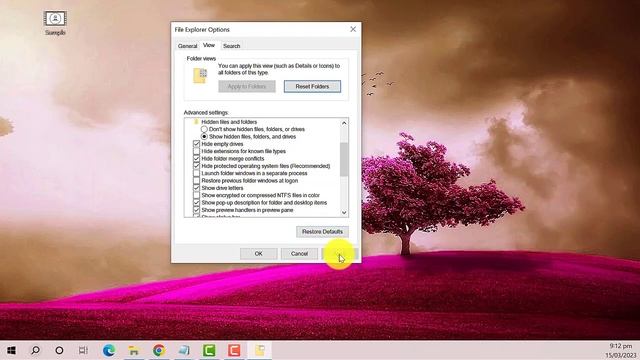The image size is (640, 360).
Task: Launch Microsoft Edge from taskbar
Action: tap(109, 350)
